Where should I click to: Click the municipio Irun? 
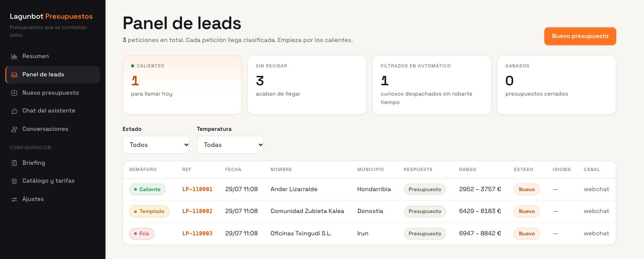pyautogui.click(x=363, y=234)
